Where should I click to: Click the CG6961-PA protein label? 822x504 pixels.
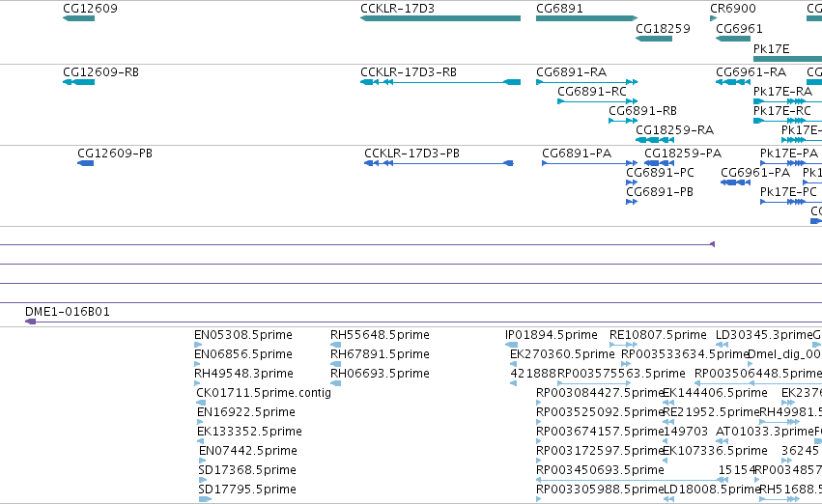(755, 173)
